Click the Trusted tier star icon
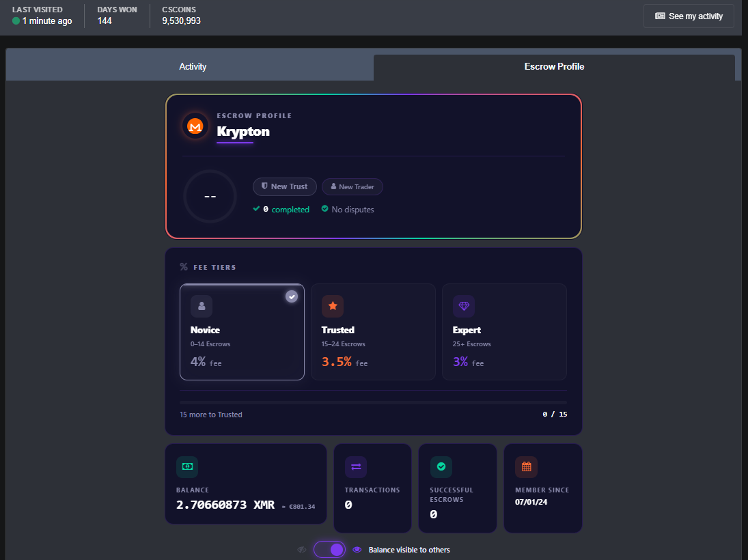Image resolution: width=748 pixels, height=560 pixels. coord(333,306)
